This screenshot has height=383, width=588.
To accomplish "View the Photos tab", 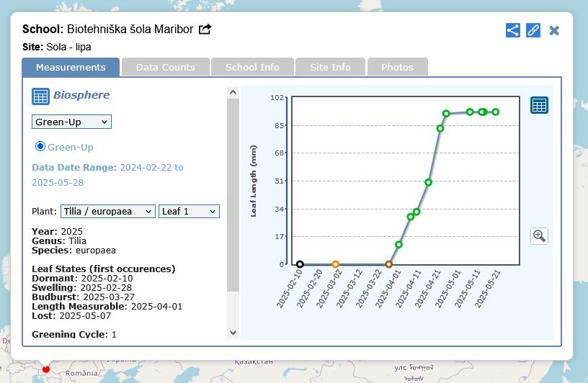I will [x=397, y=67].
